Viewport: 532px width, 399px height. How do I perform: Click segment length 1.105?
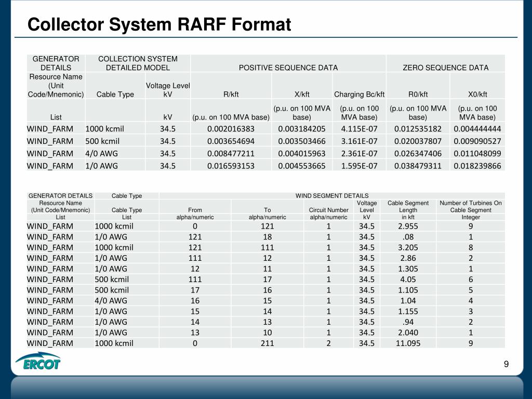[408, 290]
